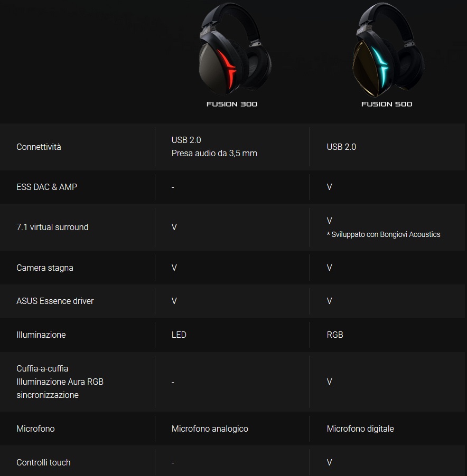467x476 pixels.
Task: Click the Illuminazione row label
Action: point(41,335)
